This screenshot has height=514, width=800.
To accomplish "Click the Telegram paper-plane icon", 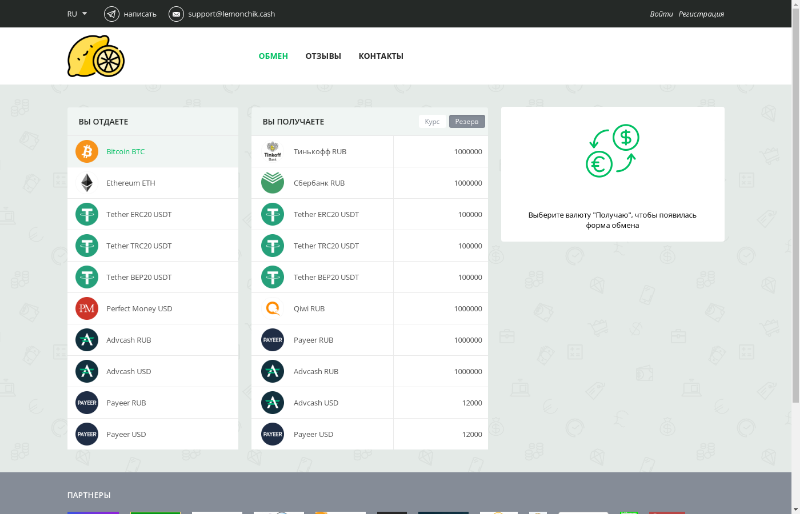I will click(111, 14).
